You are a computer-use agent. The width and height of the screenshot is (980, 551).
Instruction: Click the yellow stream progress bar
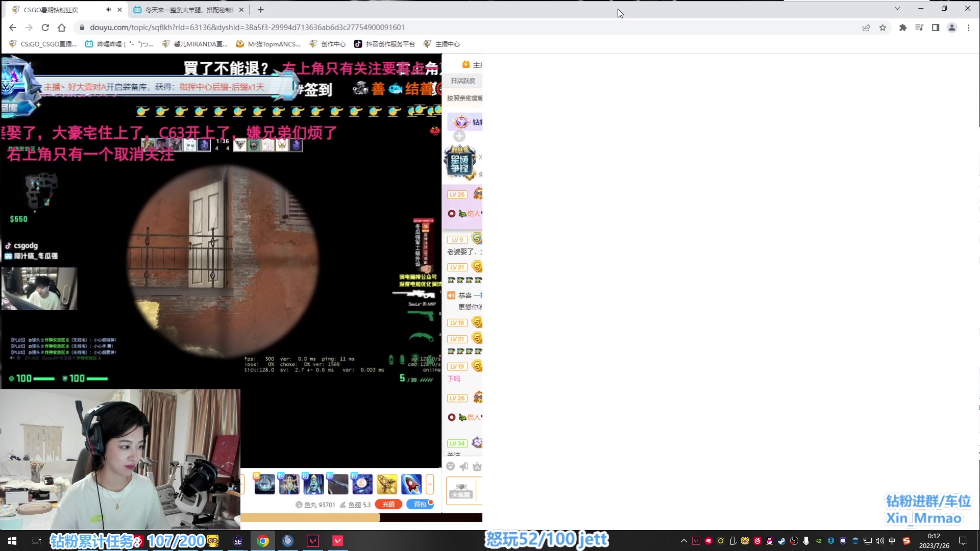(x=310, y=518)
